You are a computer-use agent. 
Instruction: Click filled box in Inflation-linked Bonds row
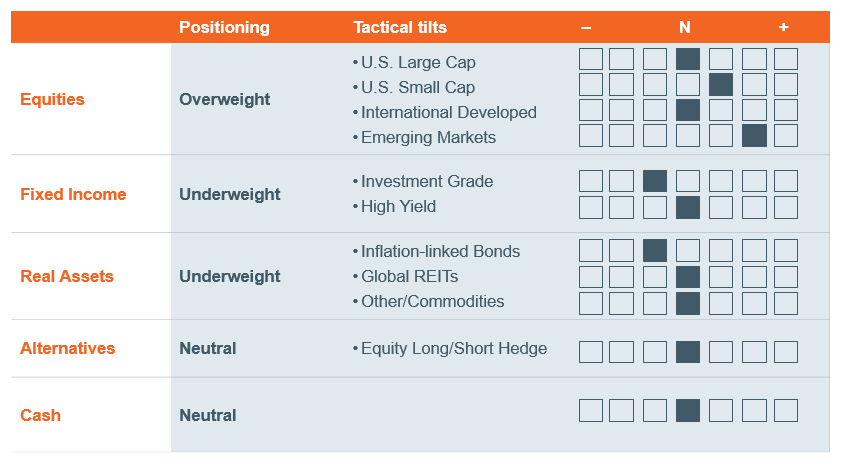[x=654, y=251]
